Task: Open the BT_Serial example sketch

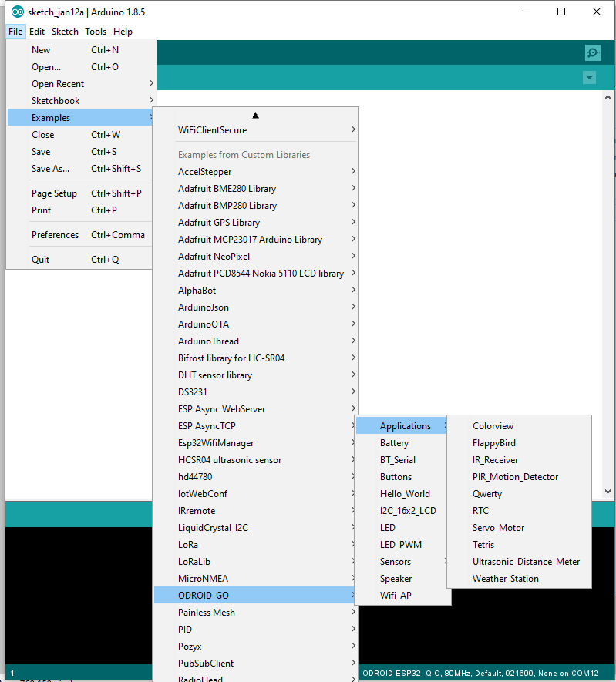Action: click(x=402, y=460)
